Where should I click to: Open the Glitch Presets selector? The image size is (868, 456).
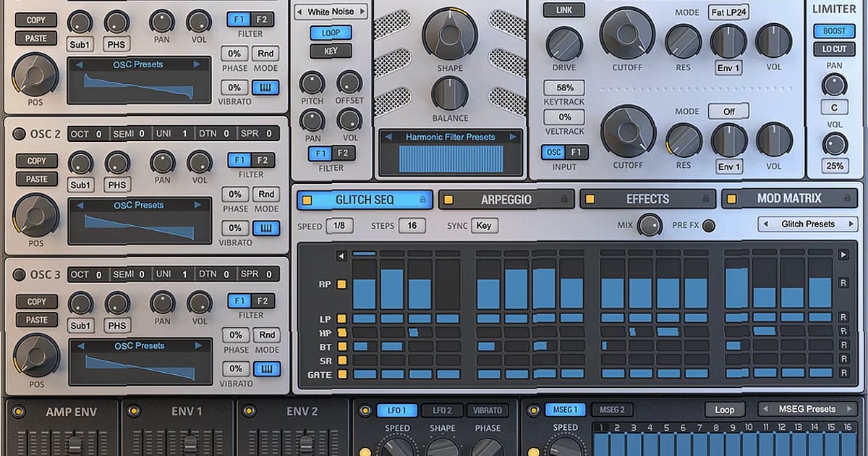click(x=807, y=224)
